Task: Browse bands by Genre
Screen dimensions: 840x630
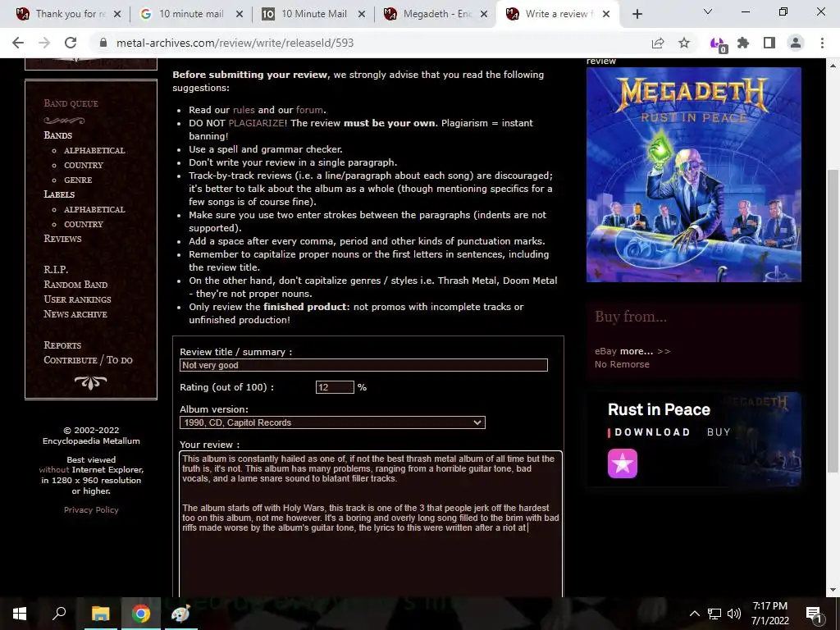Action: (78, 180)
